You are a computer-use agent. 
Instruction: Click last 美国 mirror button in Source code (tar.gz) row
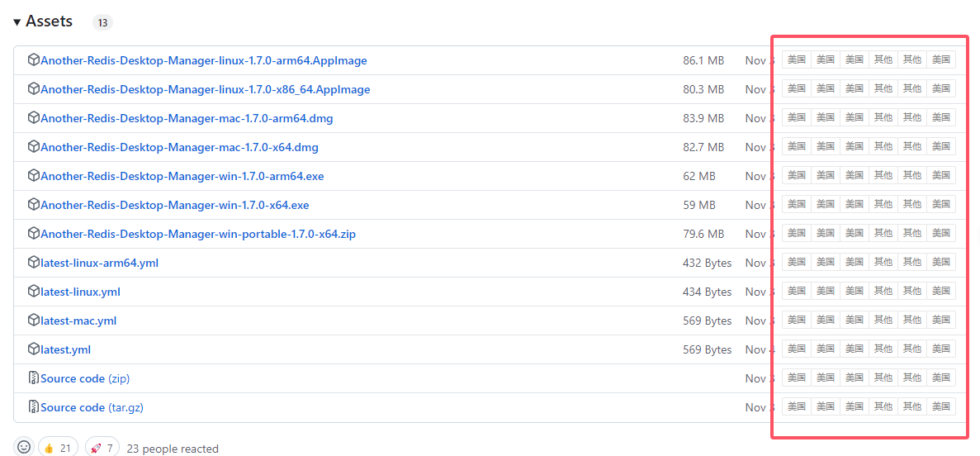pos(941,406)
